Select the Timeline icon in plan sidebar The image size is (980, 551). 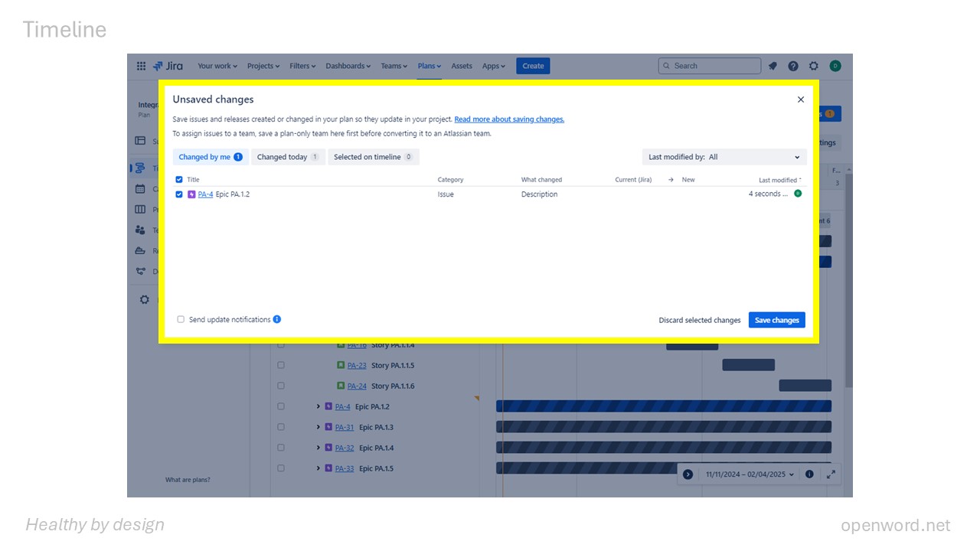coord(140,168)
